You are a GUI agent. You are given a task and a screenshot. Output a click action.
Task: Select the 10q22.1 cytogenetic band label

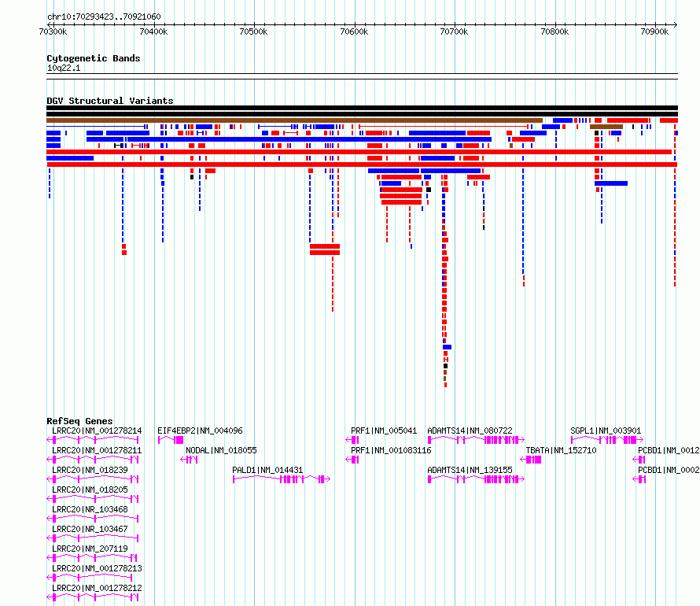point(64,68)
